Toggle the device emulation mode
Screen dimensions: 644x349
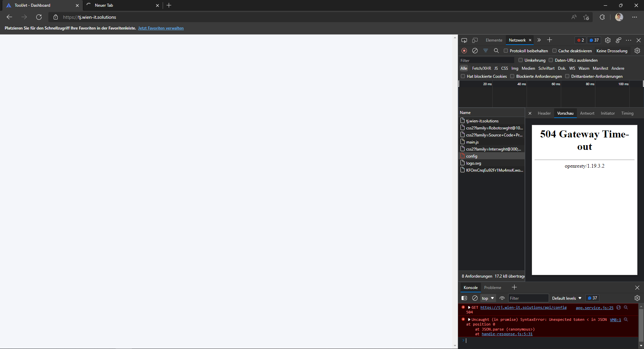[x=475, y=40]
